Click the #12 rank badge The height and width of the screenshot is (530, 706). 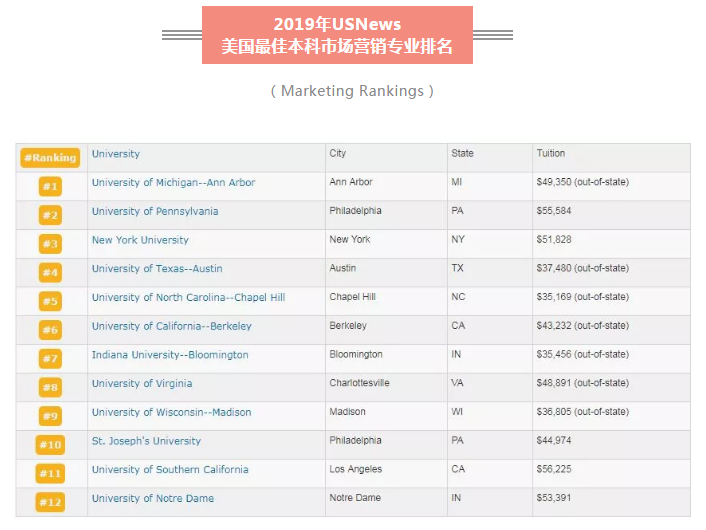click(x=50, y=502)
